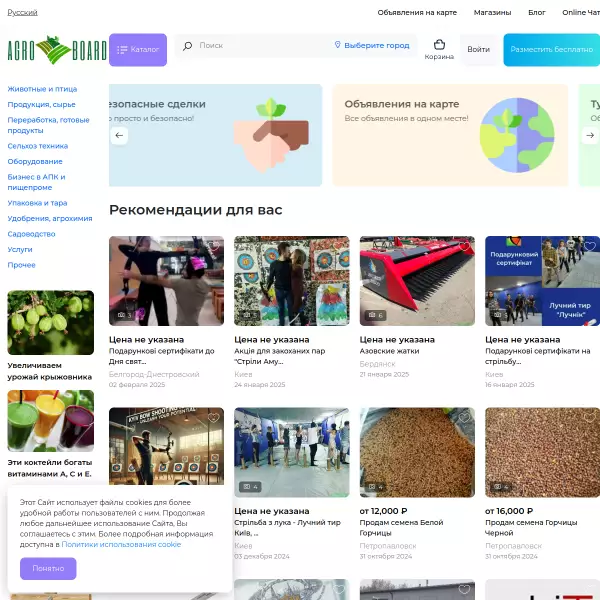
Task: Click photo count badge on Азовские жатки
Action: coord(375,315)
